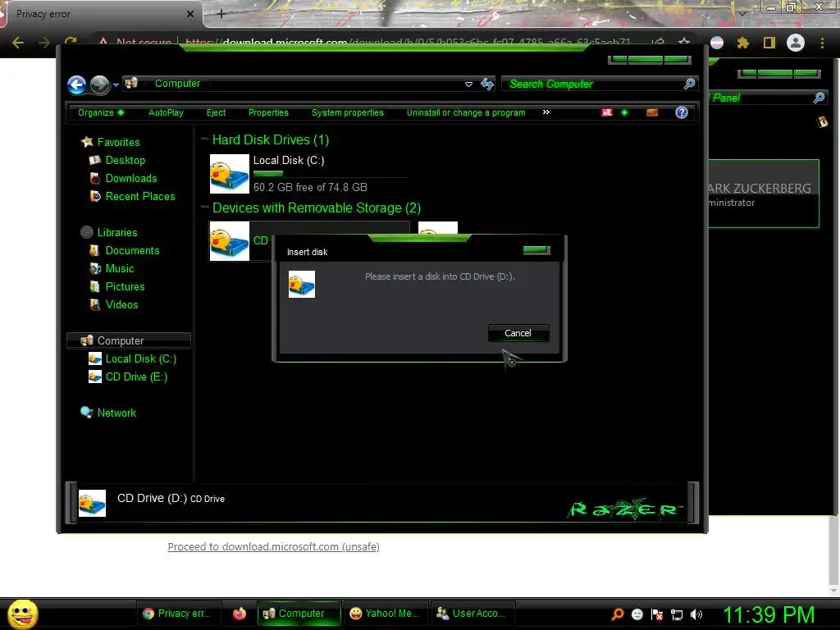The image size is (840, 630).
Task: Open the view options dropdown dot
Action: tap(624, 112)
